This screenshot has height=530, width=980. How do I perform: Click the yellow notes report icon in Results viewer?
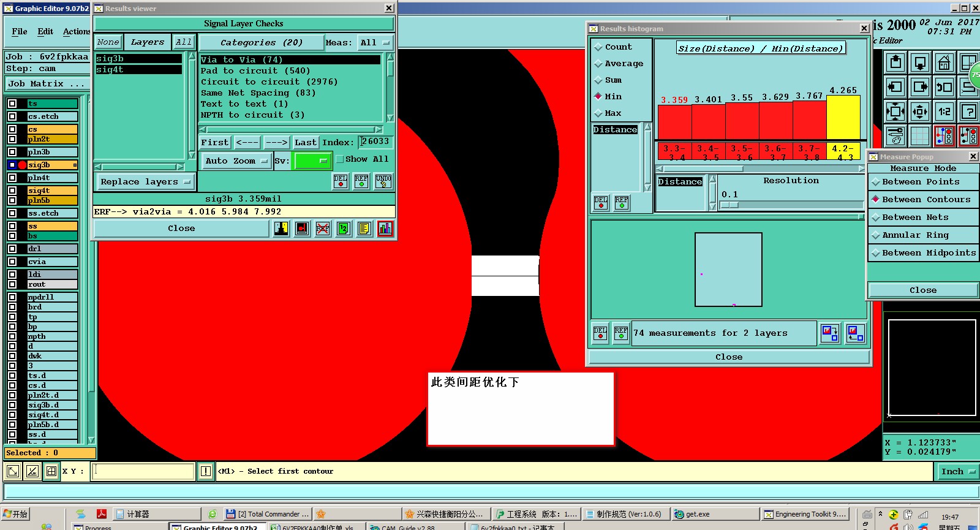click(x=364, y=229)
